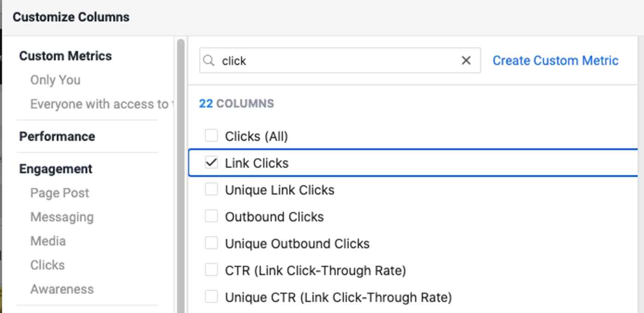The image size is (644, 313).
Task: Click into the search field containing 'click'
Action: 340,61
